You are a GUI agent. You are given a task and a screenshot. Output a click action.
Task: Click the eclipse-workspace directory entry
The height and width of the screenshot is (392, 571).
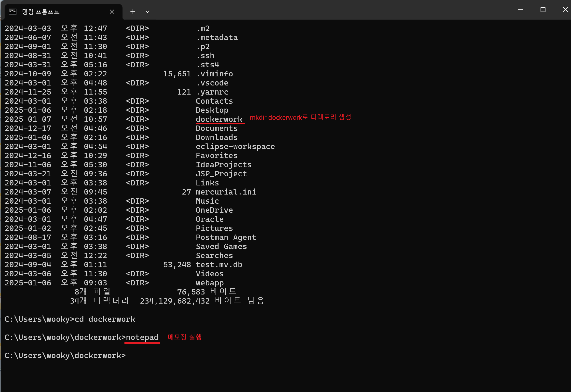coord(235,146)
